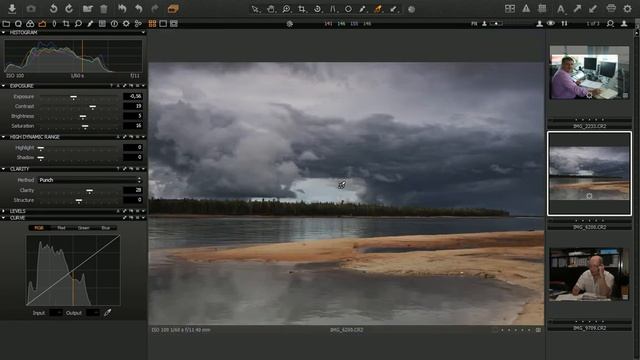The image size is (640, 360).
Task: Toggle proof eye icon above browser
Action: coord(551,24)
